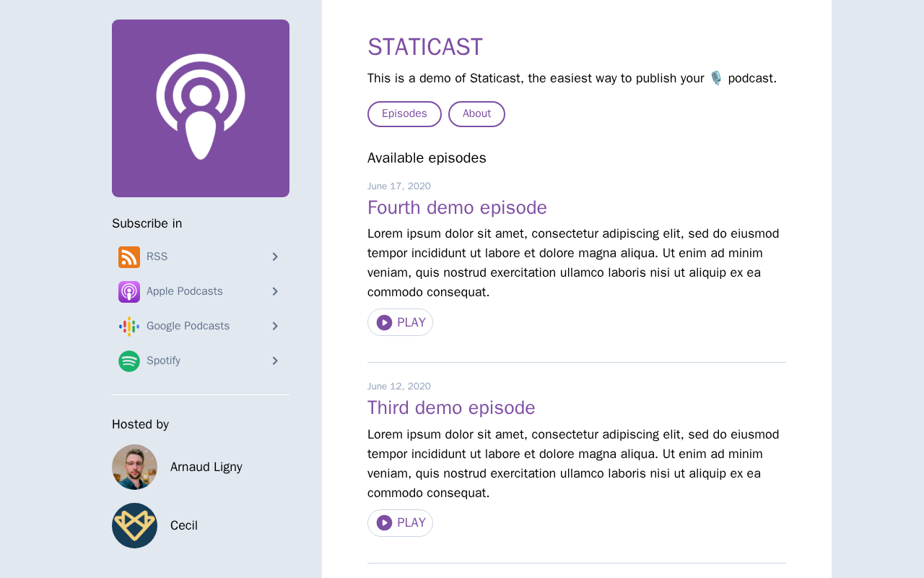The width and height of the screenshot is (924, 578).
Task: Expand the Google Podcasts chevron arrow
Action: (275, 326)
